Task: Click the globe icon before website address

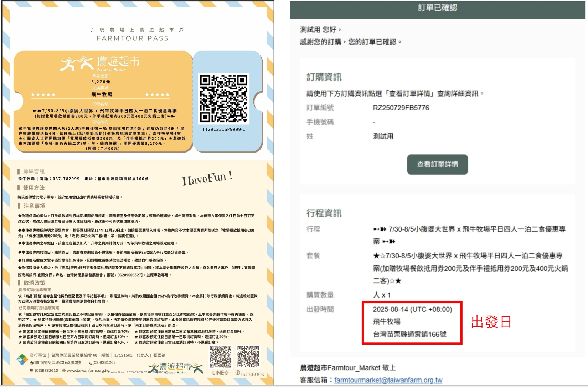Action: point(64,371)
